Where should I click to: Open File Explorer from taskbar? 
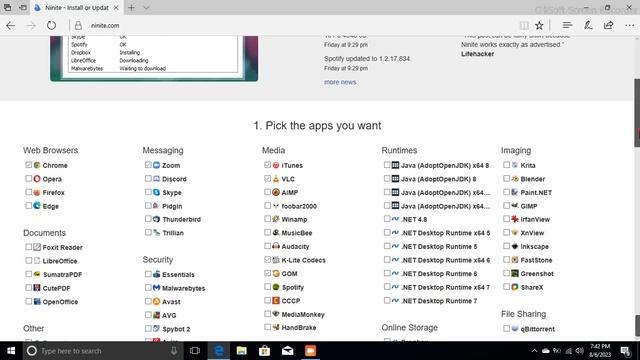pos(242,351)
